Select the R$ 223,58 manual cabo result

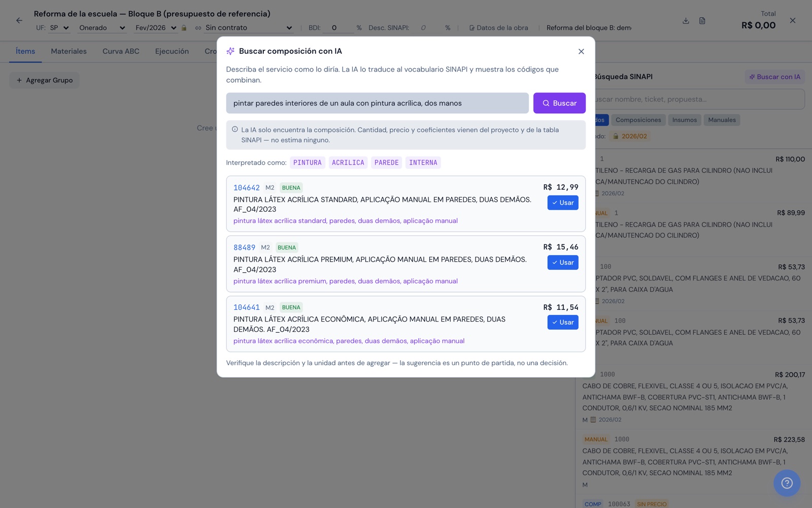click(x=694, y=462)
